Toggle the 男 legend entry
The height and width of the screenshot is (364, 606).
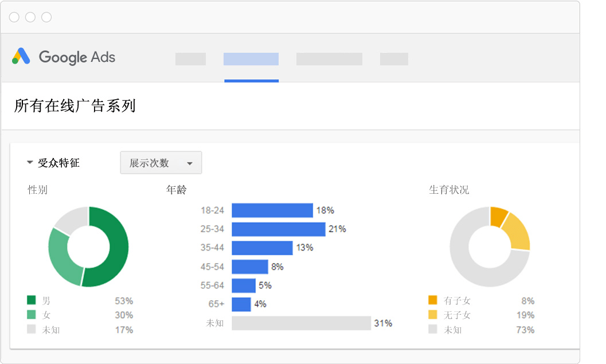click(46, 300)
